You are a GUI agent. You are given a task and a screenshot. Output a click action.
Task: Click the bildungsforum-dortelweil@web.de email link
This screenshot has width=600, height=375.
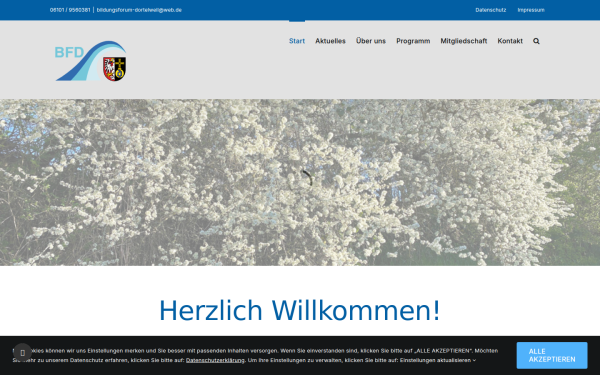[139, 10]
